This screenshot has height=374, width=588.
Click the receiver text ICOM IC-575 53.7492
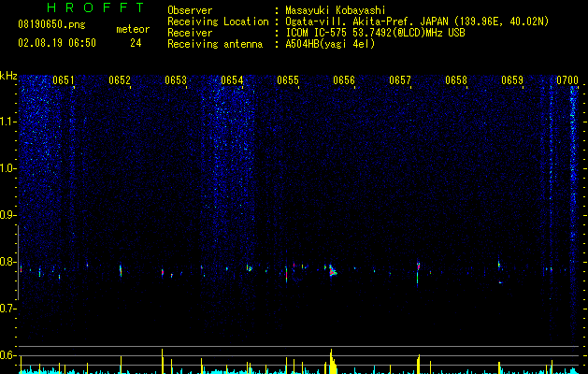click(x=375, y=33)
